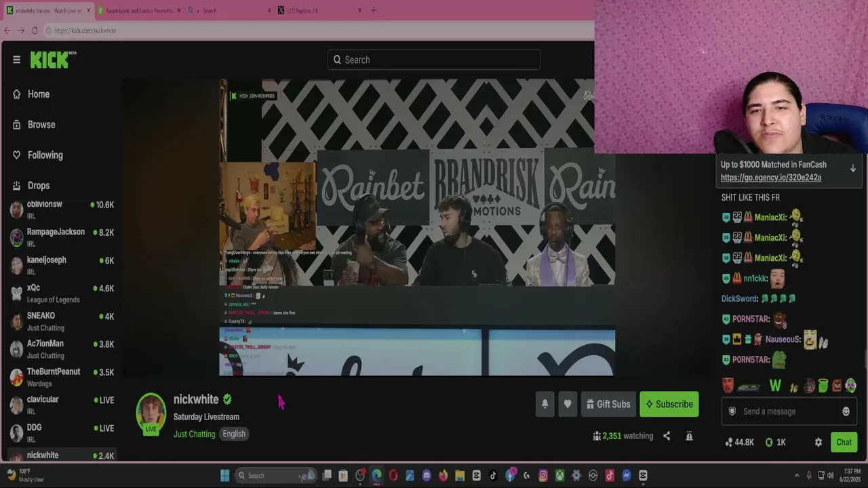Image resolution: width=868 pixels, height=488 pixels.
Task: Report the stream with the siren icon
Action: point(689,436)
